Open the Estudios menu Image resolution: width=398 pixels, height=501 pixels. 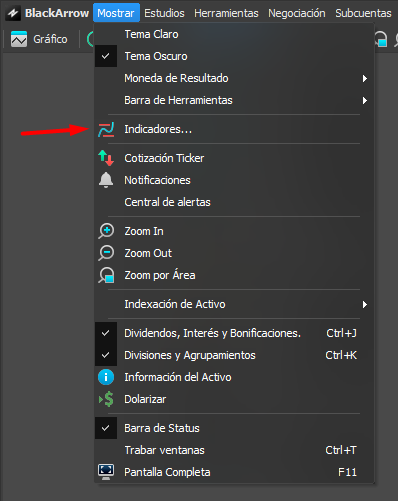(164, 13)
